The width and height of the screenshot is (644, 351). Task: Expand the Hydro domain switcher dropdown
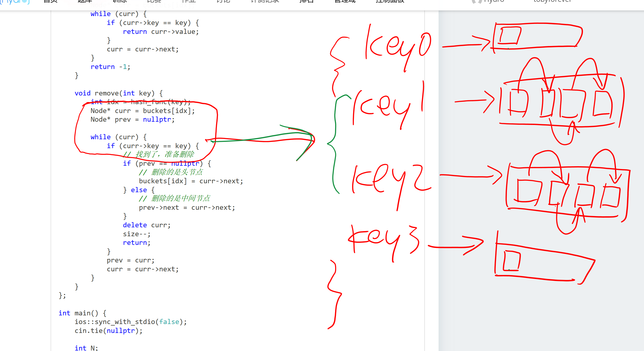pos(493,1)
